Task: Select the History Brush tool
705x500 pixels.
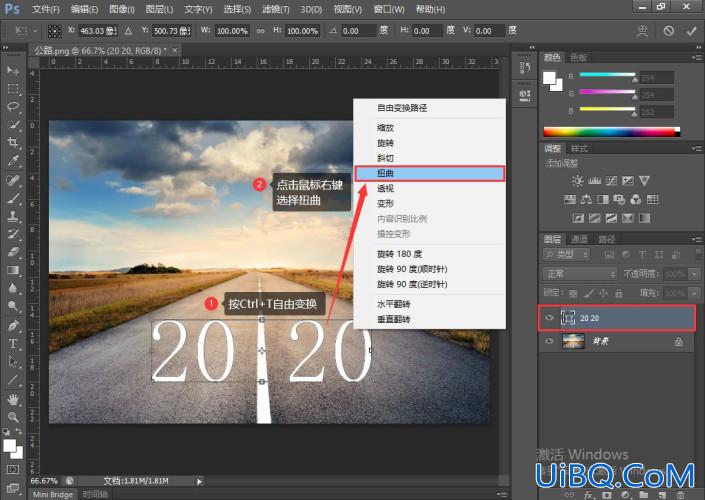Action: coord(13,234)
